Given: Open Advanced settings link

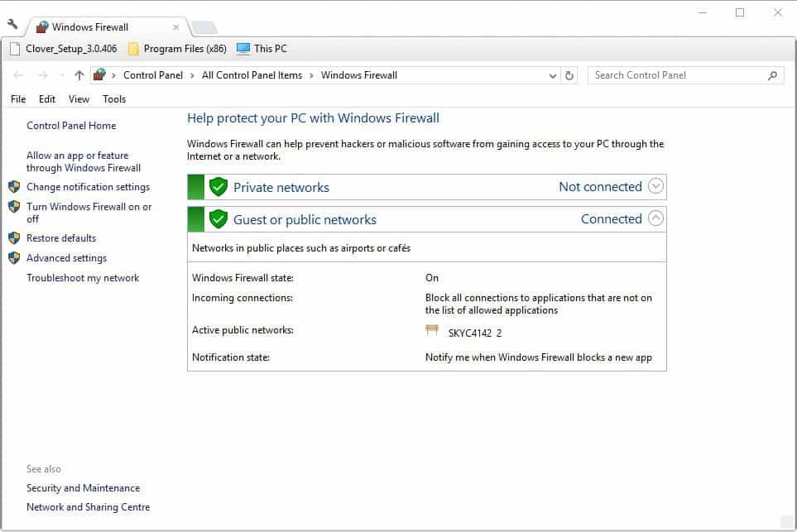Looking at the screenshot, I should pos(66,258).
